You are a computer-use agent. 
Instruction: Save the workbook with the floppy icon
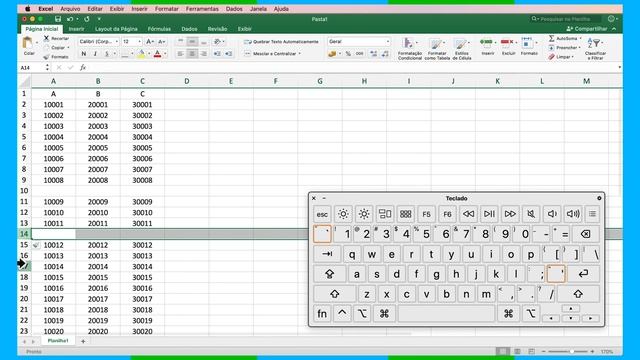(58, 19)
